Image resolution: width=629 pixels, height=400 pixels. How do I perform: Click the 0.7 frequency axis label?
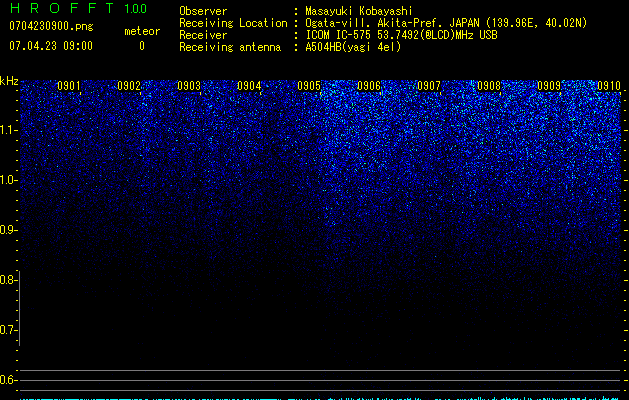[8, 330]
